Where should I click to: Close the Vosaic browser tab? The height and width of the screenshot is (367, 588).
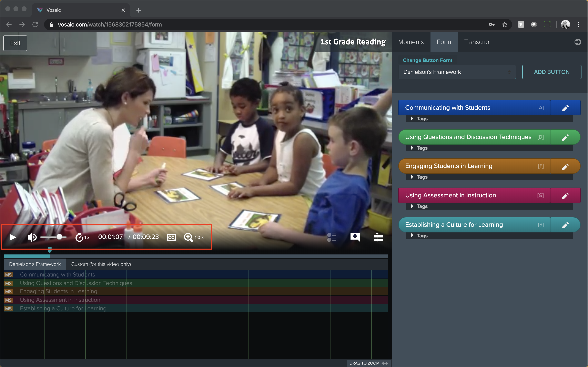[123, 10]
